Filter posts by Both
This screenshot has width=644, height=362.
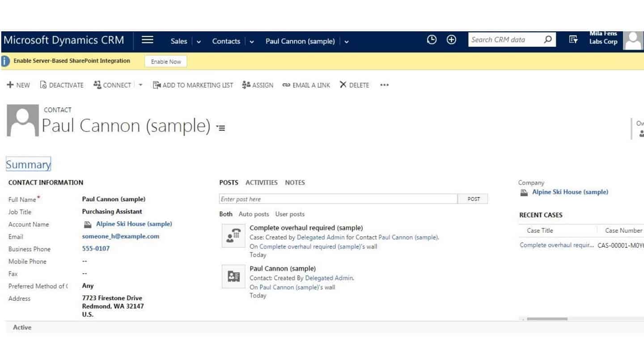tap(226, 214)
